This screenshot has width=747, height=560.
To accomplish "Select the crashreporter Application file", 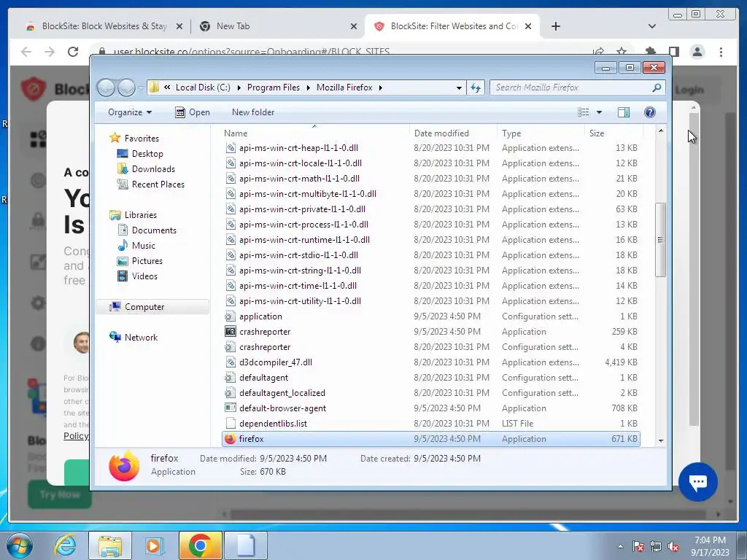I will (x=430, y=332).
